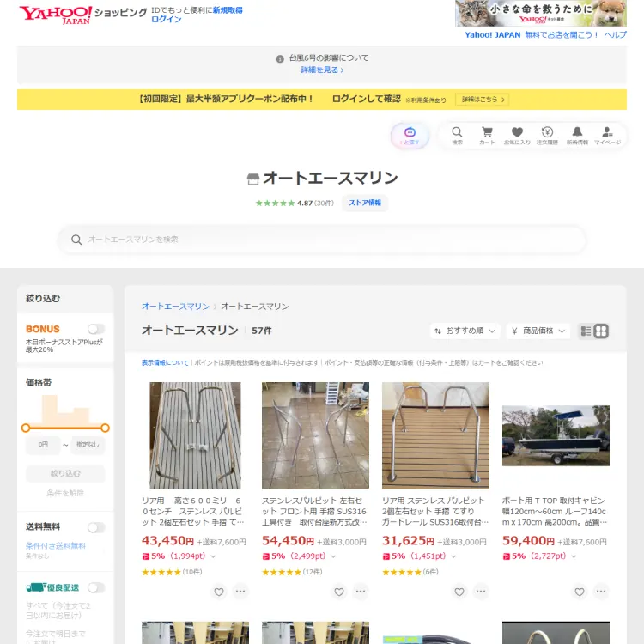Click オートエースマリン breadcrumb link

pyautogui.click(x=175, y=307)
